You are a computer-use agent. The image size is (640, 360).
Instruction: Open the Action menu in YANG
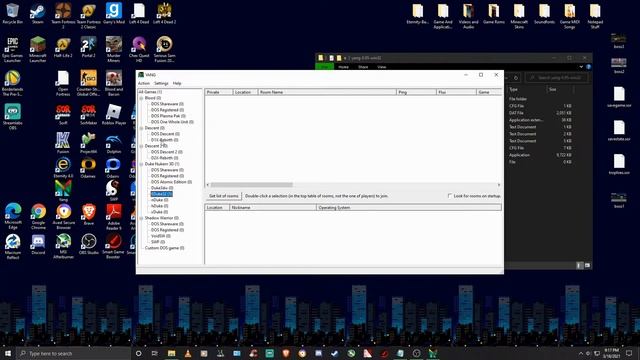(144, 83)
